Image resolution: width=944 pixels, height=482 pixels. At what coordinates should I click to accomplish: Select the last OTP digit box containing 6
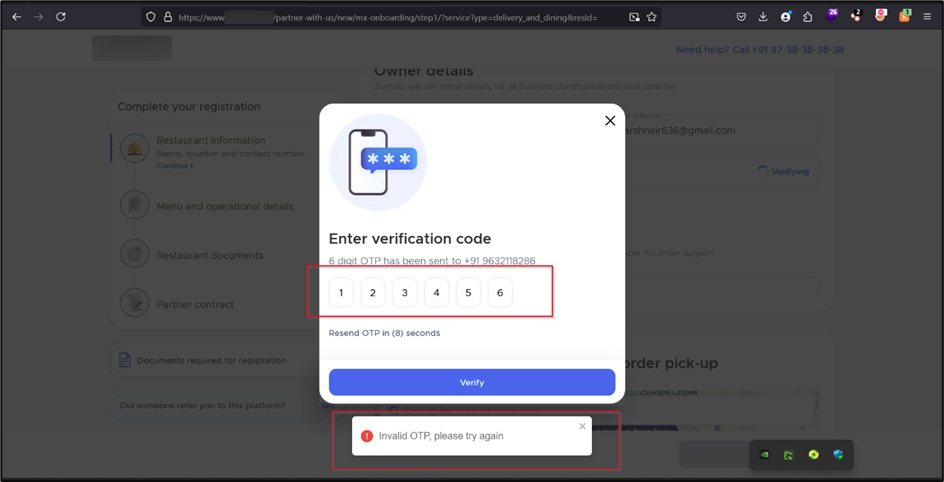point(500,293)
